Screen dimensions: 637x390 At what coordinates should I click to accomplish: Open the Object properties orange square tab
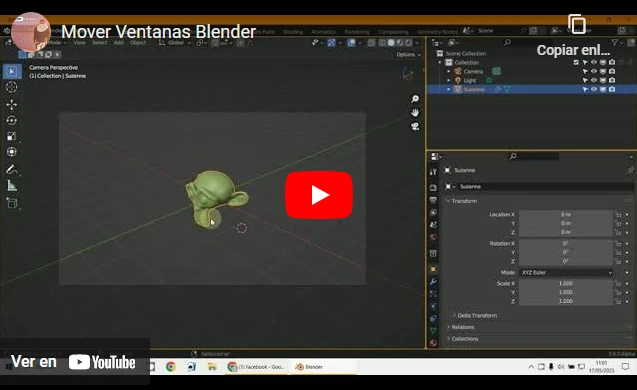coord(433,269)
